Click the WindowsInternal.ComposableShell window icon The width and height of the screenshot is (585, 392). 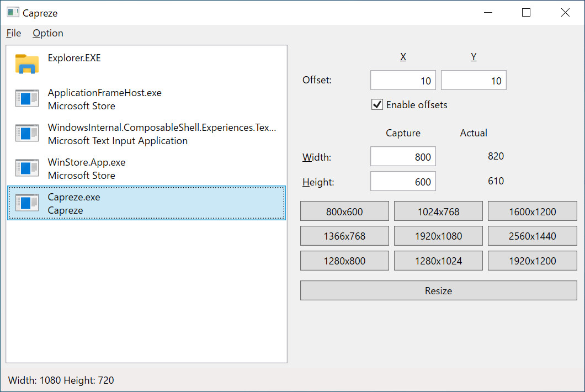coord(27,133)
